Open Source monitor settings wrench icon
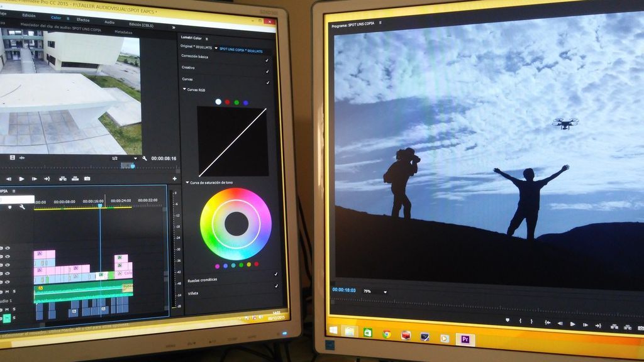This screenshot has width=644, height=362. pos(145,158)
